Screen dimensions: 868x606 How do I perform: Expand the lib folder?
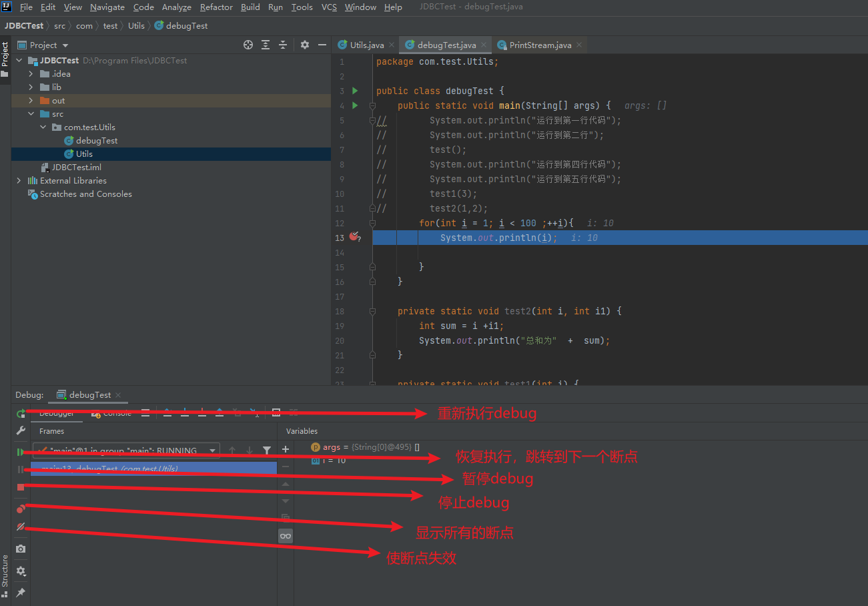(x=31, y=87)
